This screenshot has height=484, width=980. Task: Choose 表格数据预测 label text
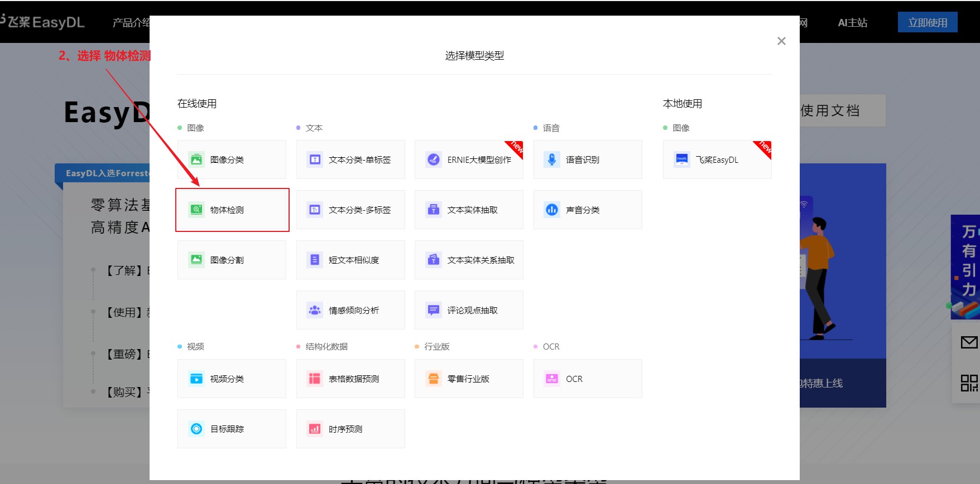(353, 379)
